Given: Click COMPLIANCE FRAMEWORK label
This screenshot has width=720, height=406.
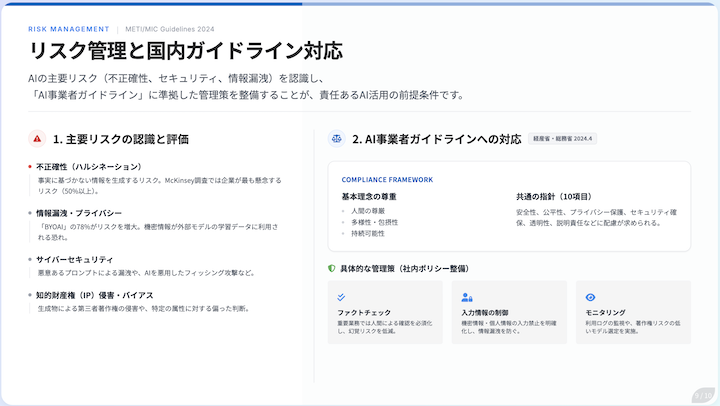Looking at the screenshot, I should pyautogui.click(x=387, y=180).
